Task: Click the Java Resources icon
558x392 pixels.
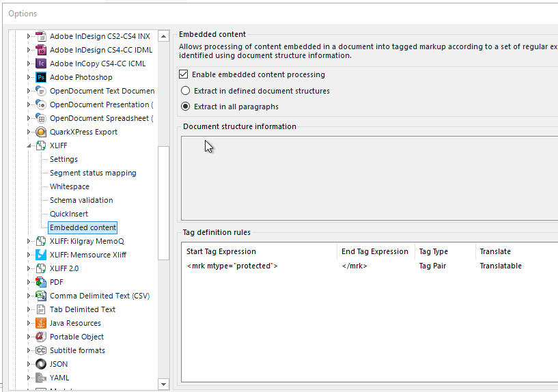Action: (41, 323)
